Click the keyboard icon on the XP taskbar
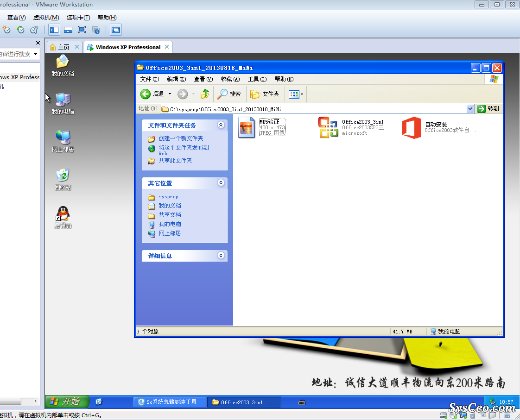The width and height of the screenshot is (520, 420). tap(301, 402)
